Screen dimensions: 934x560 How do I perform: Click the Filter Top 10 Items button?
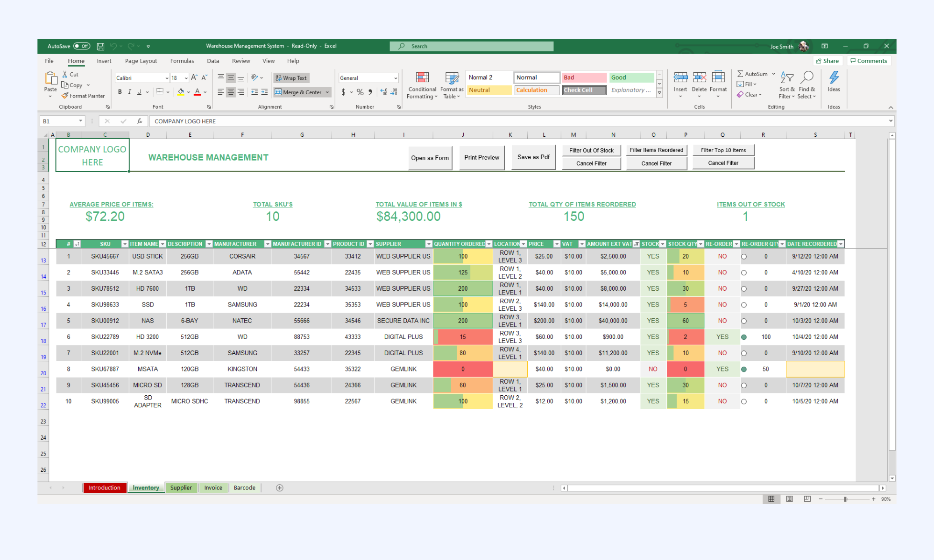point(723,150)
